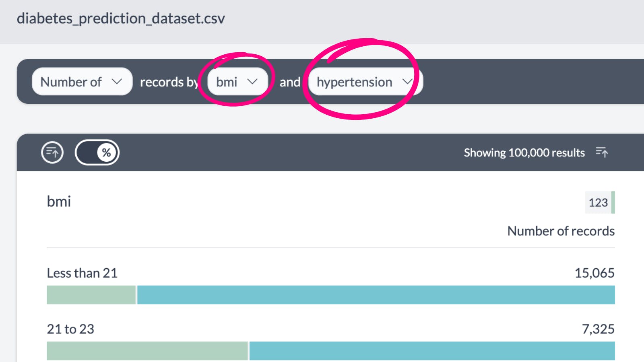The width and height of the screenshot is (644, 362).
Task: Open the hypertension field dropdown
Action: coord(364,82)
